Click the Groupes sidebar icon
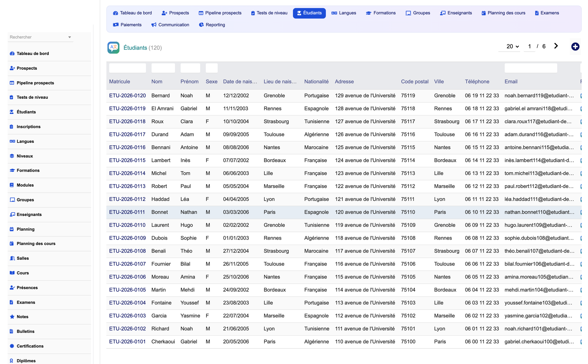588x364 pixels. tap(12, 200)
